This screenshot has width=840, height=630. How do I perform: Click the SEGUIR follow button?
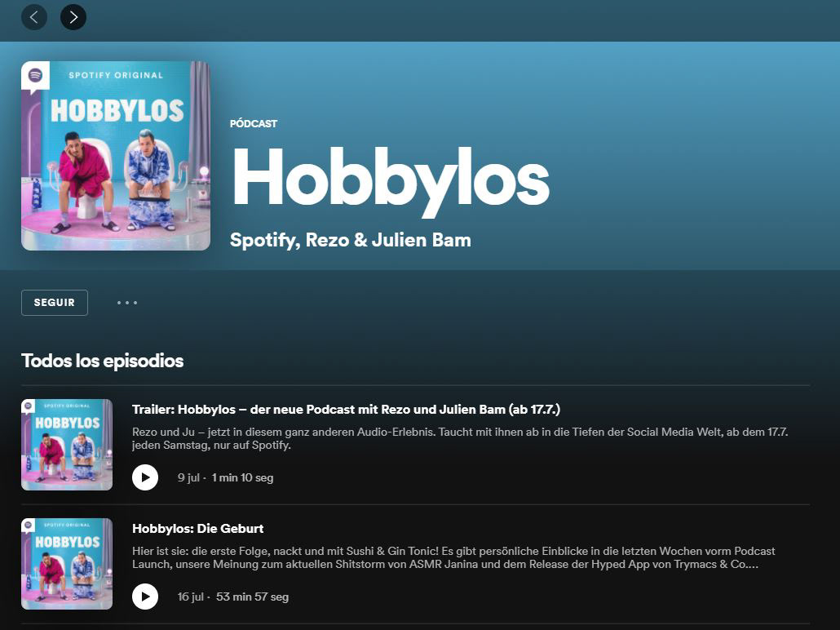tap(55, 303)
